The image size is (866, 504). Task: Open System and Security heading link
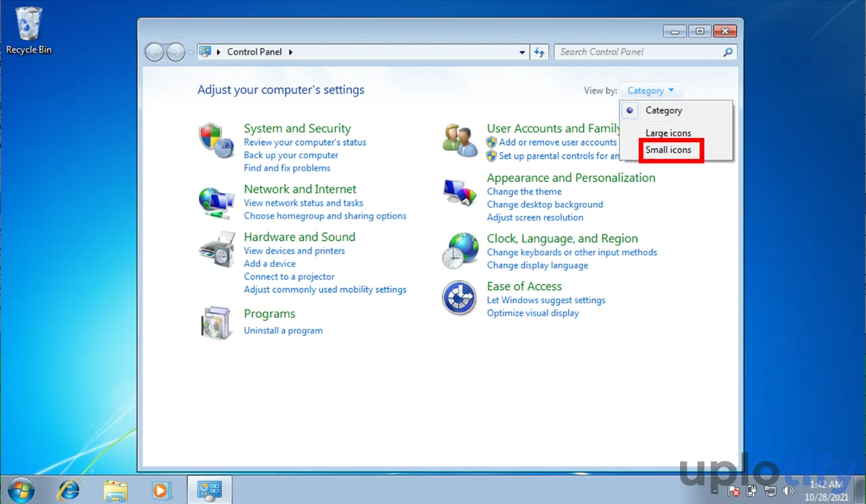(x=297, y=129)
